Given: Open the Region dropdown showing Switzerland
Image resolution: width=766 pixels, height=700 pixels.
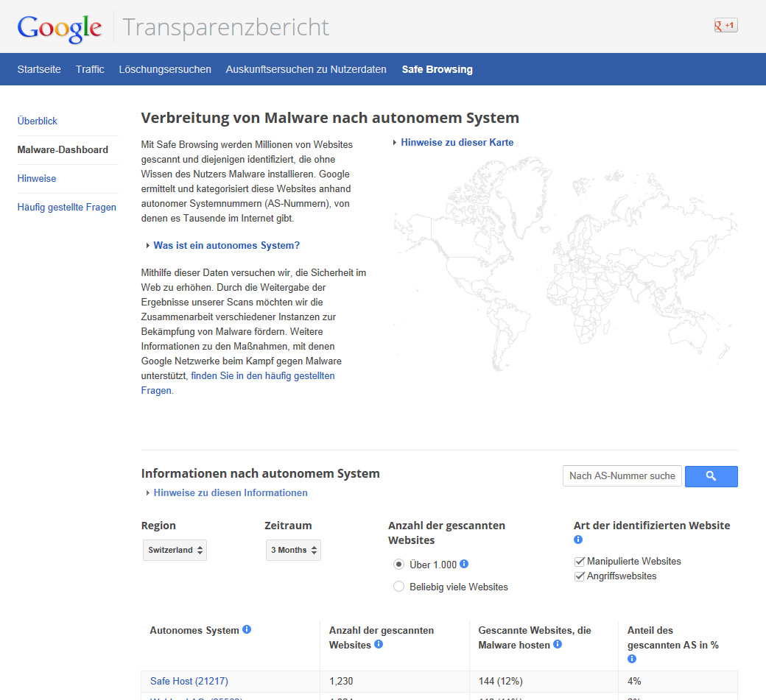Looking at the screenshot, I should coord(175,550).
